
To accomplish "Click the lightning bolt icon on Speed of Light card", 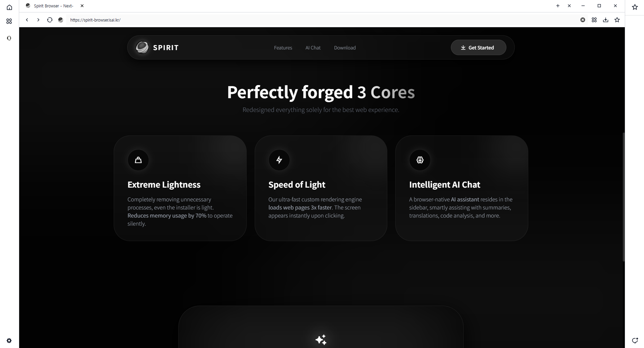I will click(x=279, y=160).
